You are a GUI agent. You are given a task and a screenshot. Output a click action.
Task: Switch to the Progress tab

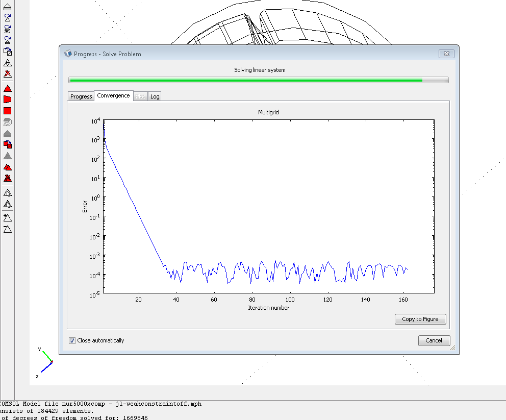81,96
